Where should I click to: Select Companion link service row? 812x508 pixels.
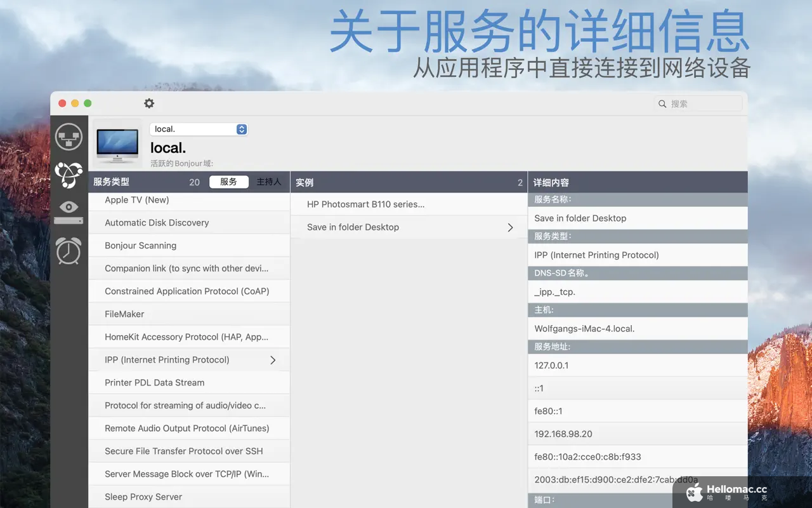coord(189,269)
